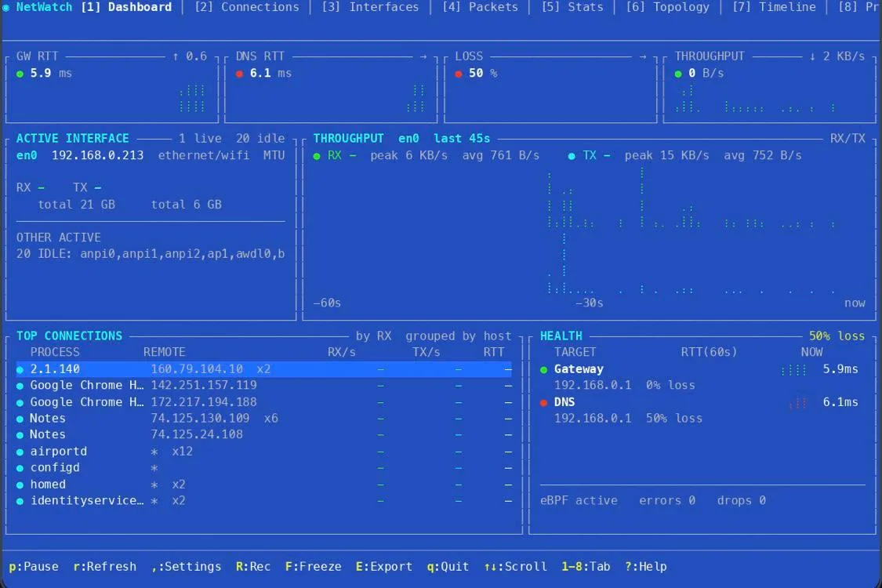The width and height of the screenshot is (882, 588).
Task: Click the airportd process name
Action: [59, 452]
